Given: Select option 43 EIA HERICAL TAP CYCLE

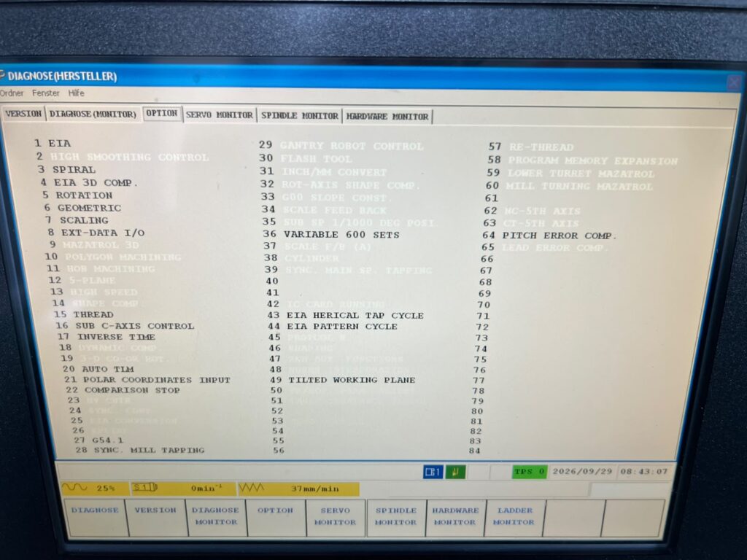Looking at the screenshot, I should [346, 315].
